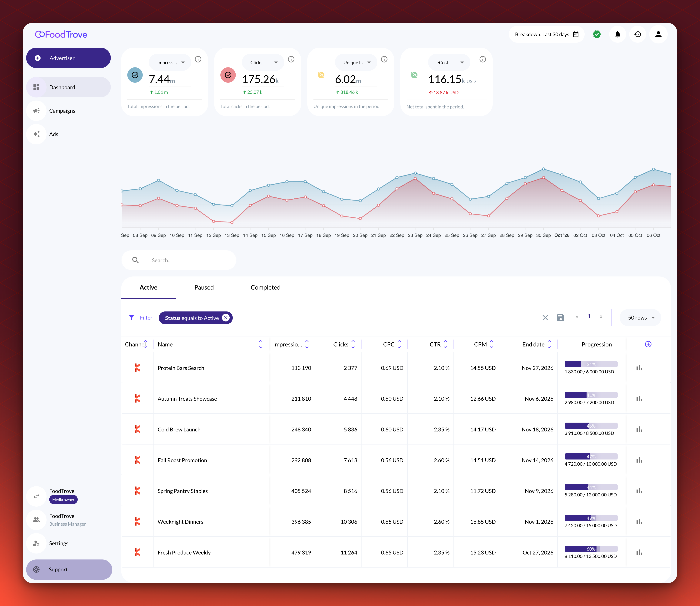Open the 50 rows dropdown
The width and height of the screenshot is (700, 606).
pos(641,318)
